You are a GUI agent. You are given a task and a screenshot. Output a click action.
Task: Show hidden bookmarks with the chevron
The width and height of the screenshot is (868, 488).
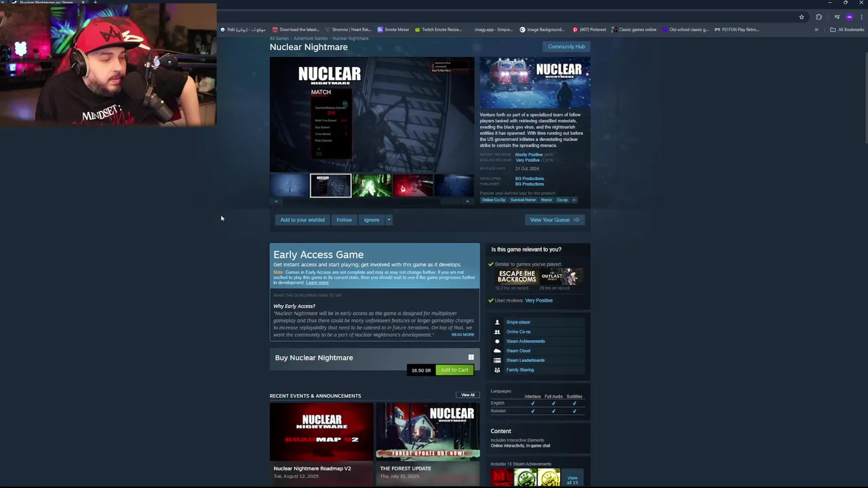[x=816, y=30]
